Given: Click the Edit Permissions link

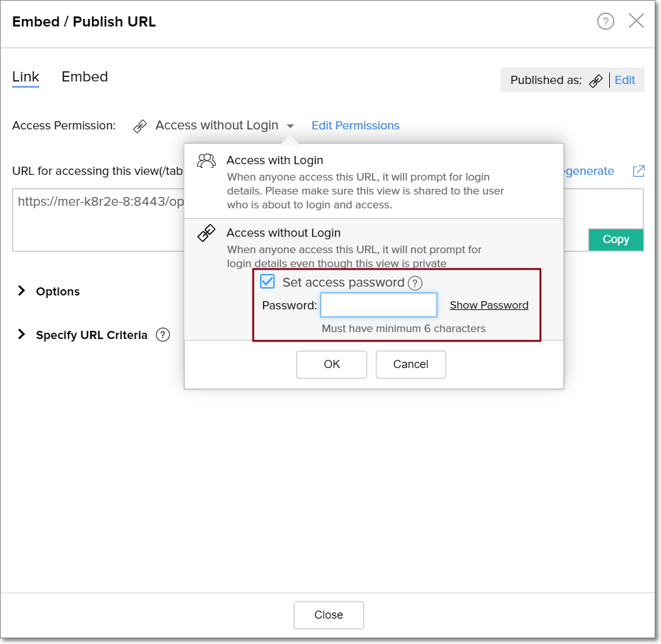Looking at the screenshot, I should click(355, 126).
